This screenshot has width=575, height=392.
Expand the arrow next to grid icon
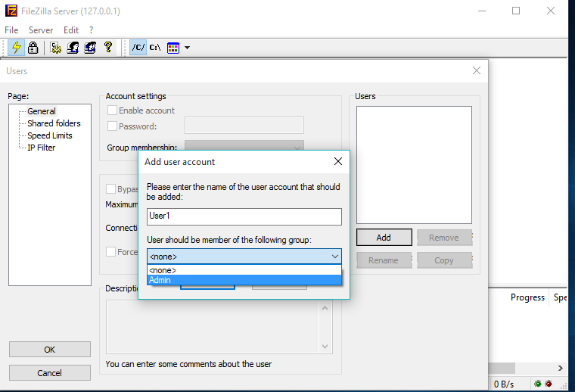(187, 48)
